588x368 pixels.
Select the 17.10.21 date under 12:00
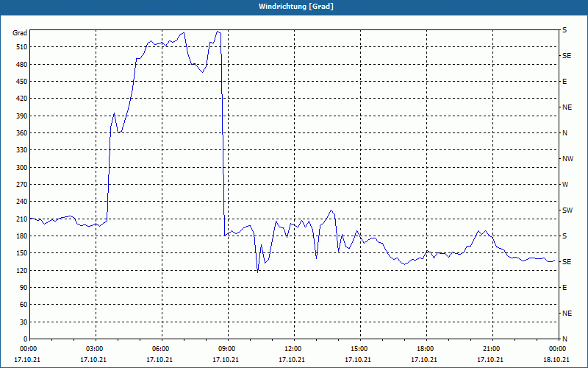292,360
